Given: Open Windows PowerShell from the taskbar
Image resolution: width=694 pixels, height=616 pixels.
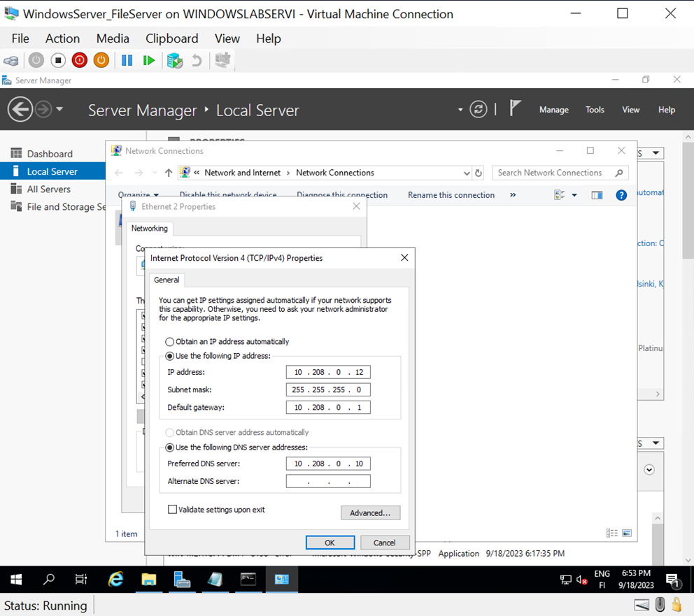Looking at the screenshot, I should click(x=248, y=580).
